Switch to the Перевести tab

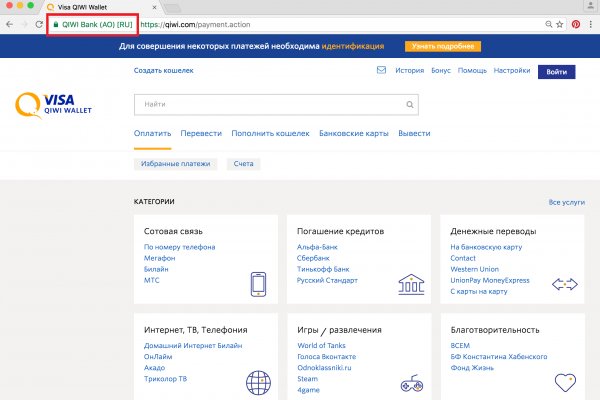[x=201, y=133]
